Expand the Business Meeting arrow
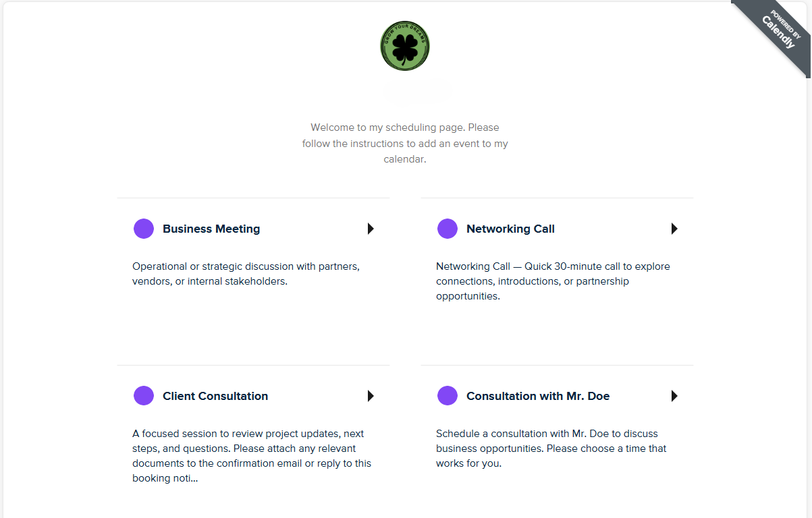 (x=371, y=229)
